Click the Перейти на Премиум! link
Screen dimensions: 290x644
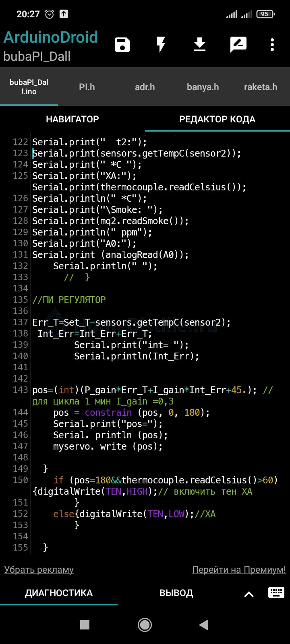pos(239,570)
